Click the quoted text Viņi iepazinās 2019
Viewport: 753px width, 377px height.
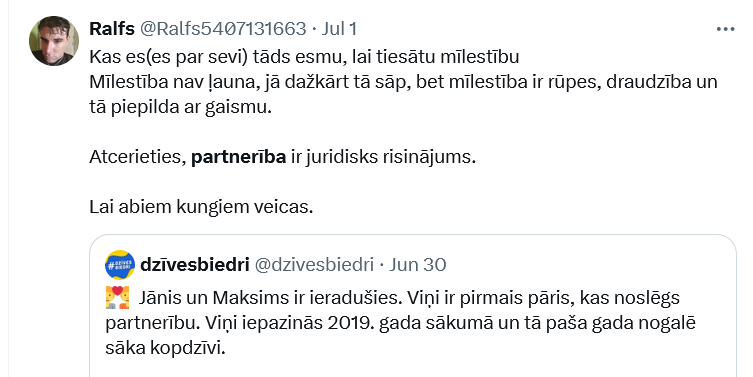[290, 323]
